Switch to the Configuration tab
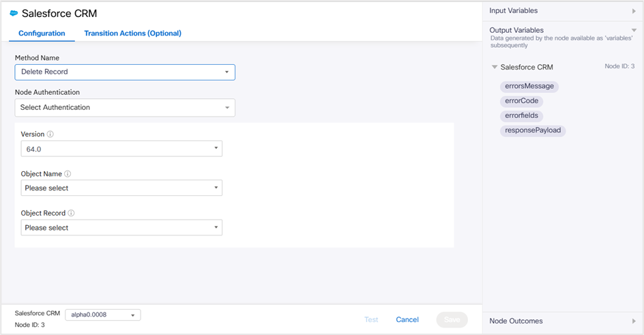 [42, 33]
